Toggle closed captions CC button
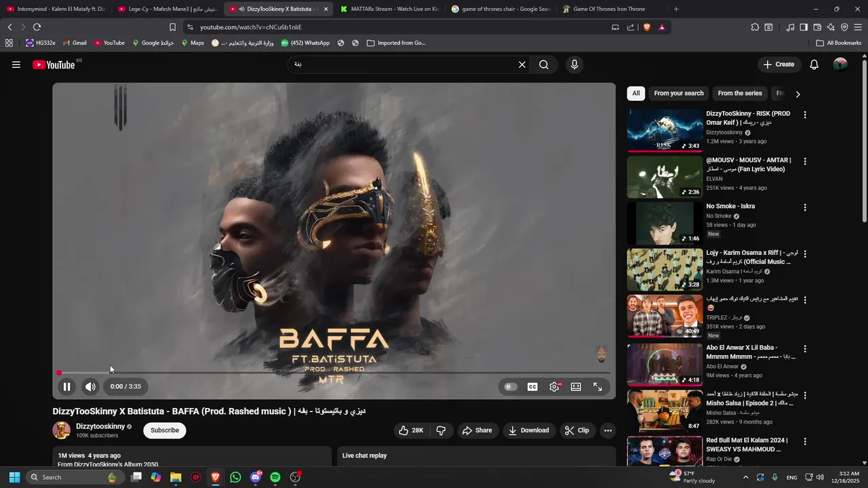 (x=532, y=386)
